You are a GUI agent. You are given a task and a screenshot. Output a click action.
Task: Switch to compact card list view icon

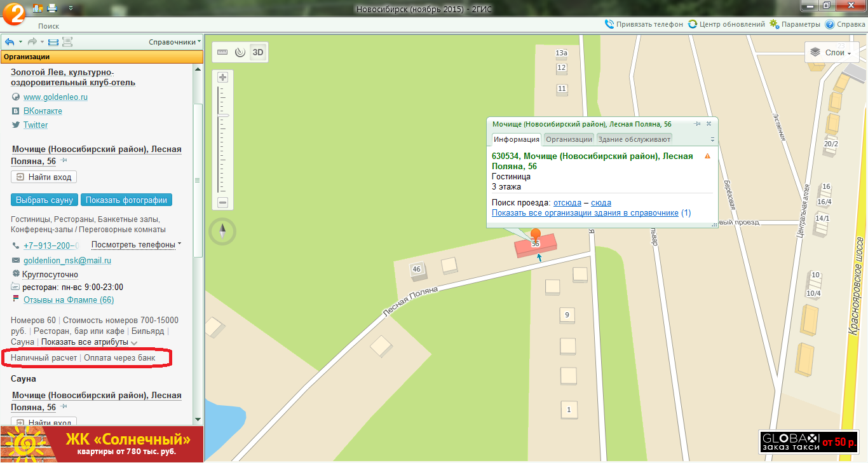(53, 42)
